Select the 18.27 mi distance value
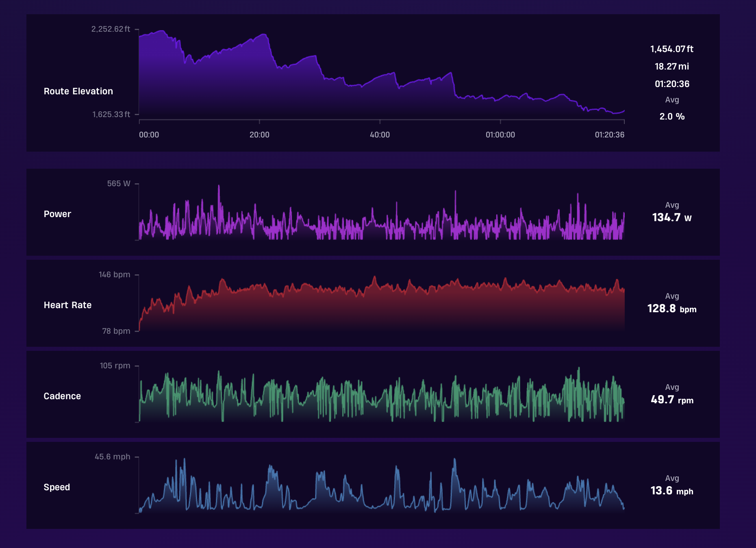This screenshot has height=548, width=756. pos(672,66)
